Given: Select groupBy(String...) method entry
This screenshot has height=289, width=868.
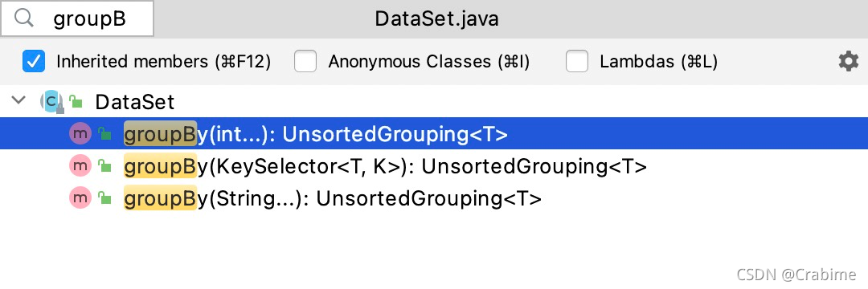Looking at the screenshot, I should click(434, 197).
